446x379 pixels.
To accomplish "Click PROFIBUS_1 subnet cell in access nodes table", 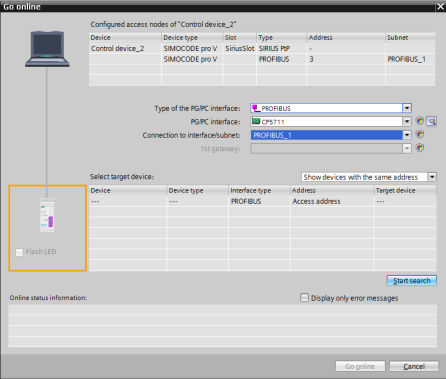I will 410,59.
